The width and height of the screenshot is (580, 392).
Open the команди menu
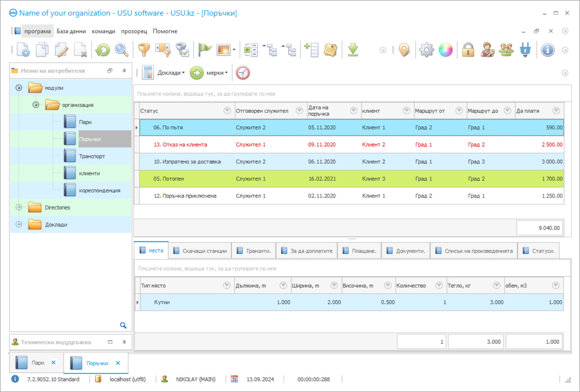(104, 31)
